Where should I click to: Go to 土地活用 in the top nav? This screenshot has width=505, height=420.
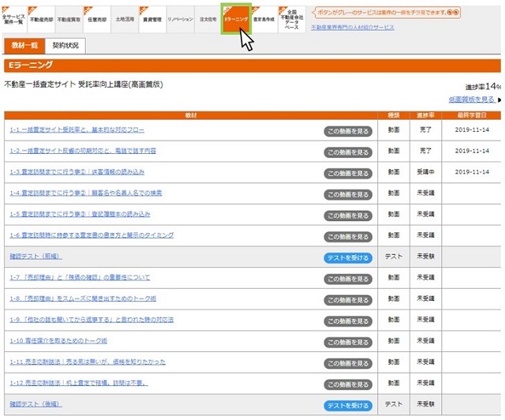pyautogui.click(x=124, y=17)
